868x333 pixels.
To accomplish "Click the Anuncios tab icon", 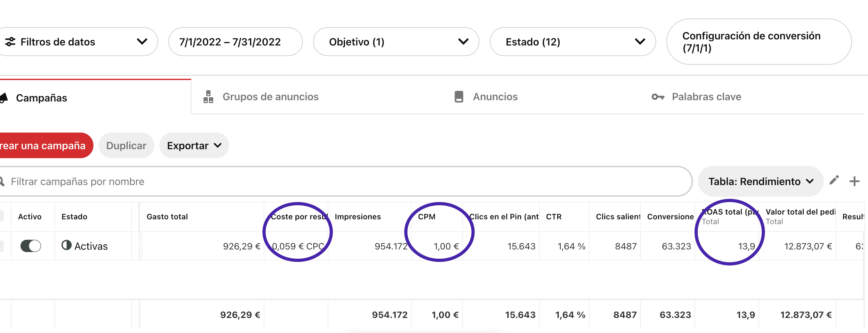I will click(x=459, y=97).
